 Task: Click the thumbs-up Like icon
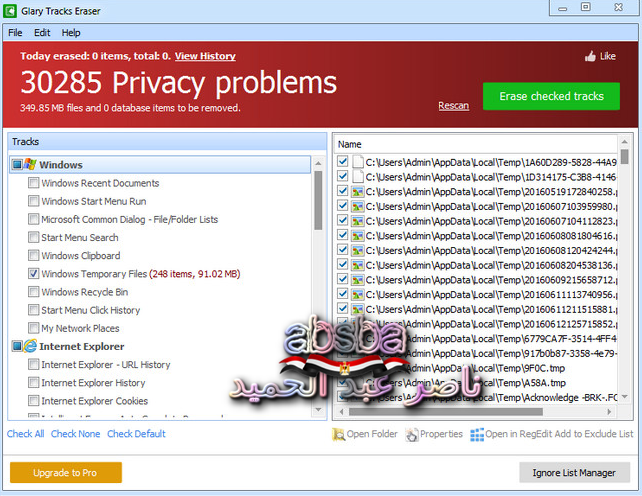[590, 56]
